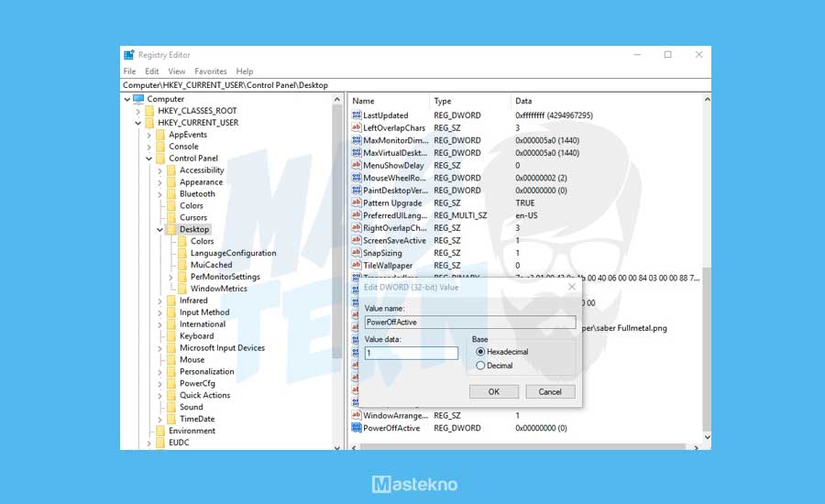Click the SnapSizing string value icon
Viewport: 825px width, 504px height.
(357, 253)
